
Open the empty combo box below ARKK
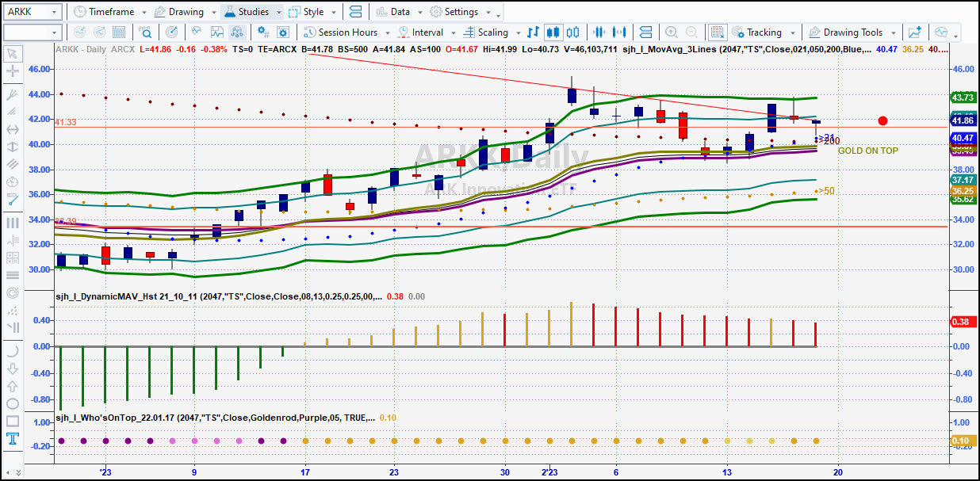[x=54, y=32]
